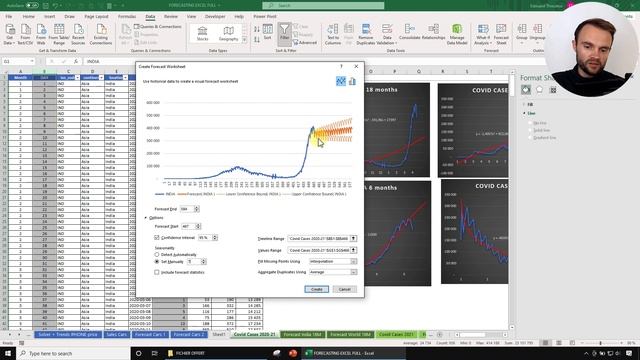Enable Include forecast statistics checkbox
Screen dimensions: 640x360
(x=157, y=272)
